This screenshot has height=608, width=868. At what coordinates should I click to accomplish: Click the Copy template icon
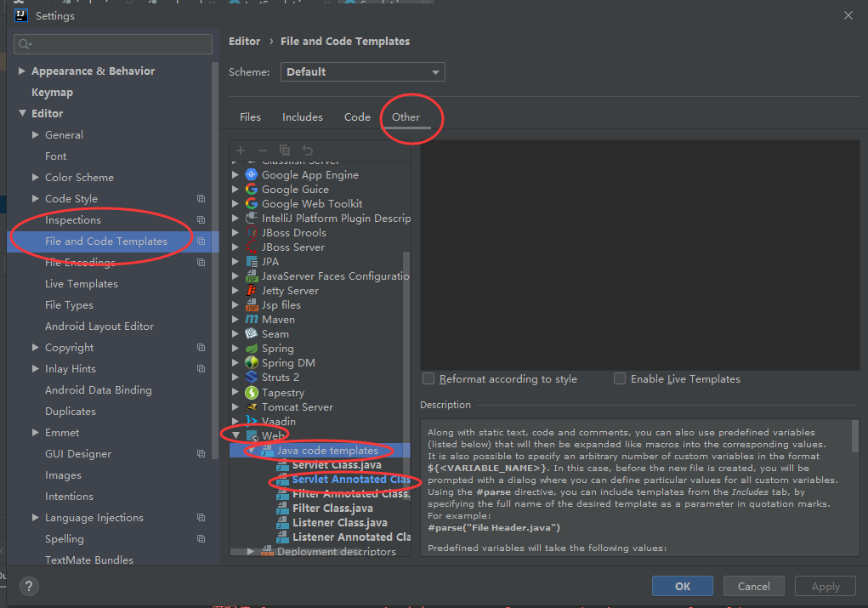click(285, 151)
